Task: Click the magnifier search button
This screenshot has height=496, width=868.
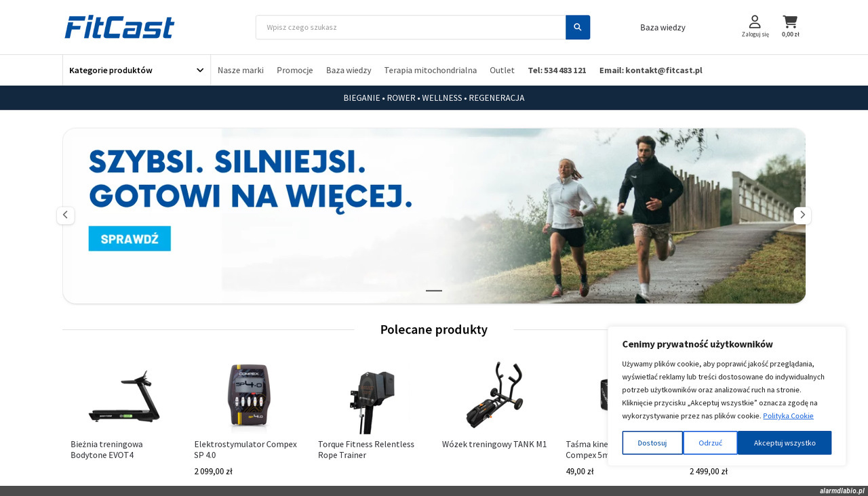Action: [578, 27]
